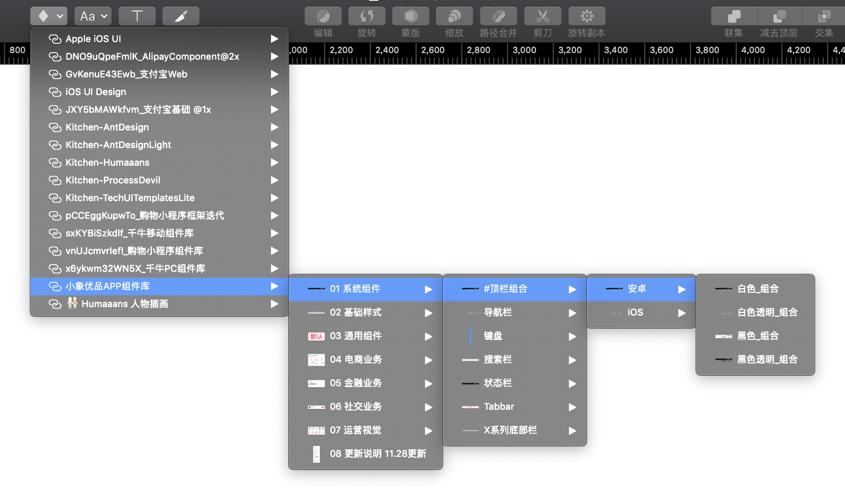Open iOS platform submenu
Viewport: 845px width, 504px height.
641,313
